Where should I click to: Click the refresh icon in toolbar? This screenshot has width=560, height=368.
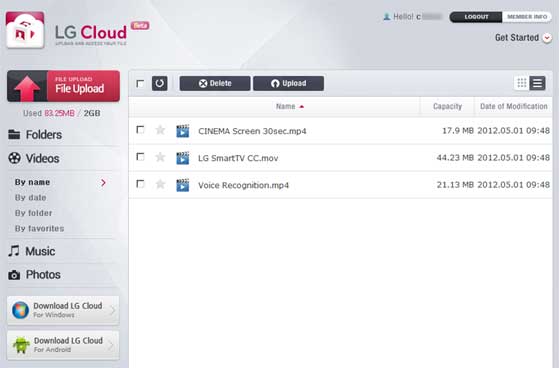tap(159, 83)
